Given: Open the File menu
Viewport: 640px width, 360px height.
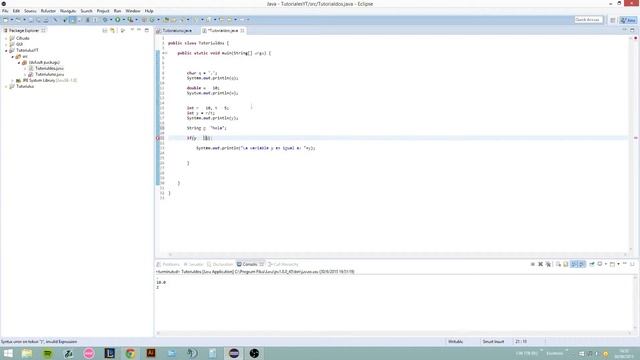Looking at the screenshot, I should (x=5, y=11).
